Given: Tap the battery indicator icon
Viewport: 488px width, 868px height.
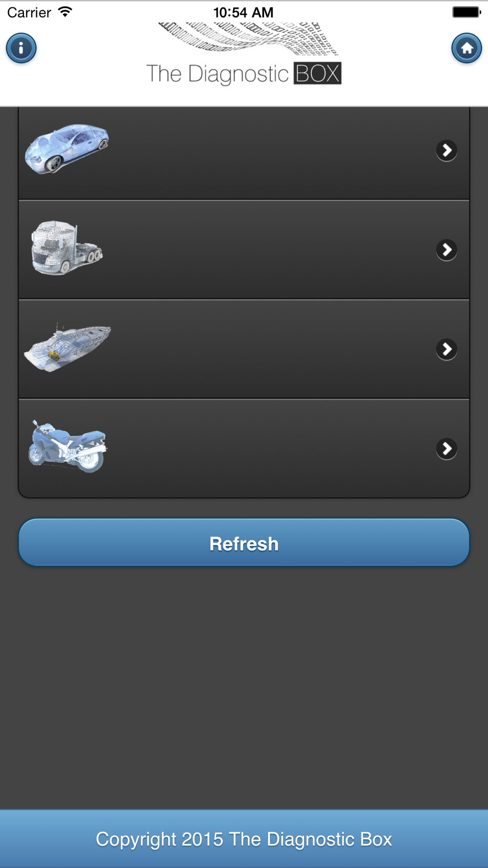Looking at the screenshot, I should [467, 12].
